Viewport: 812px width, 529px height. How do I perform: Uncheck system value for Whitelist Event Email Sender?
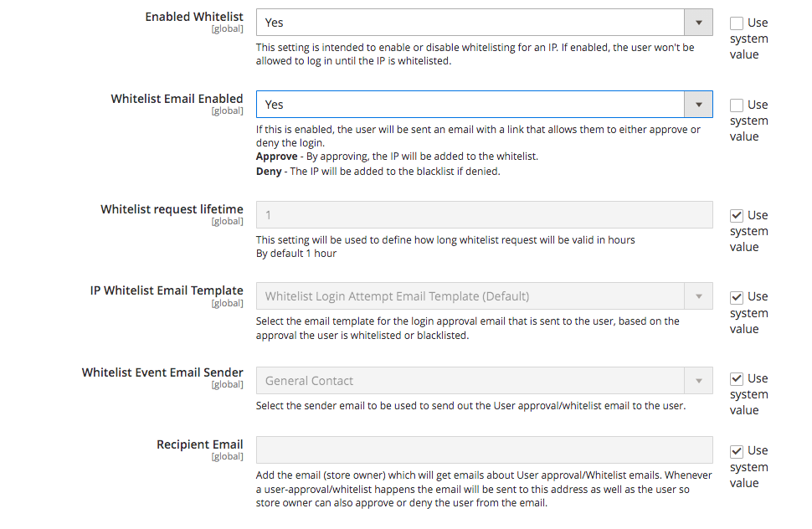click(737, 379)
